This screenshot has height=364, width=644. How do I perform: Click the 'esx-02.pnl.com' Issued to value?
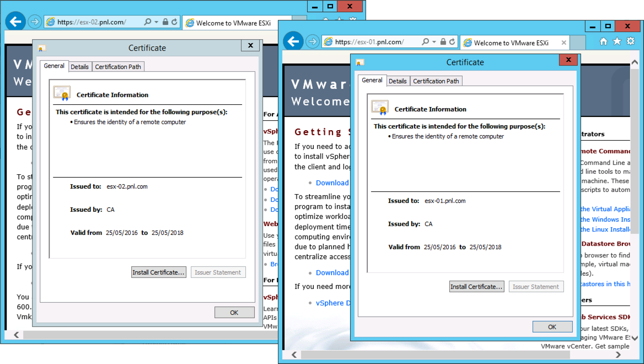[127, 186]
